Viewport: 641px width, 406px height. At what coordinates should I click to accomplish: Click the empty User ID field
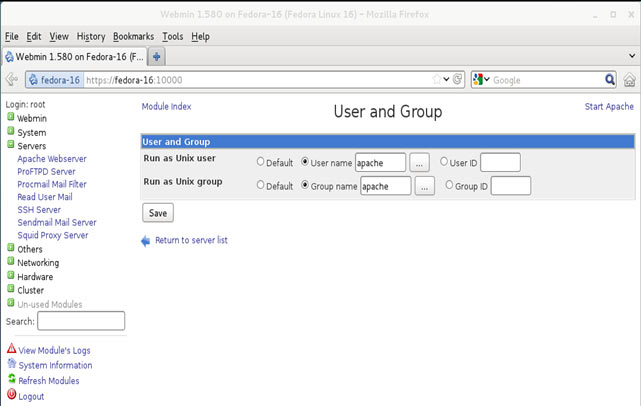coord(500,163)
